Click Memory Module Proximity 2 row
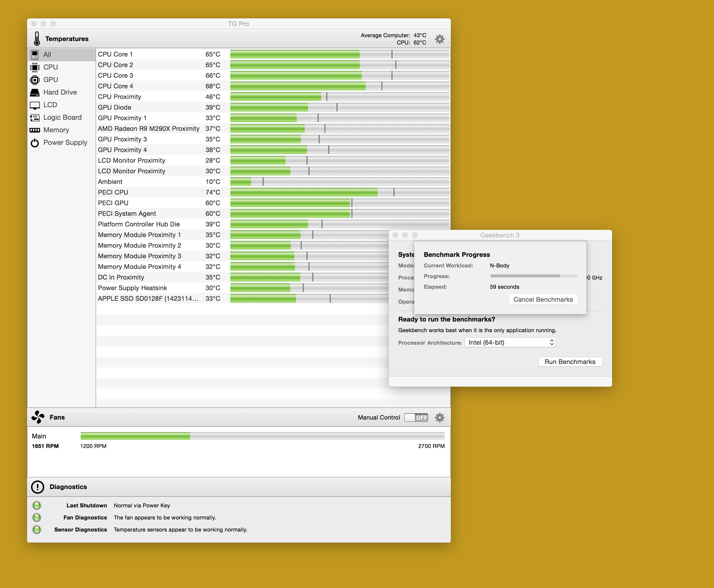The height and width of the screenshot is (588, 714). pyautogui.click(x=243, y=245)
